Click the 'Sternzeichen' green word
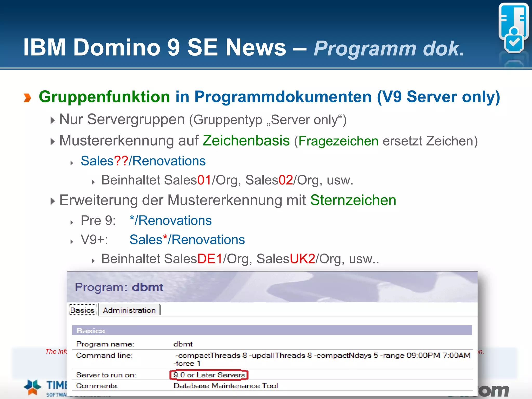532x399 pixels. pos(353,200)
